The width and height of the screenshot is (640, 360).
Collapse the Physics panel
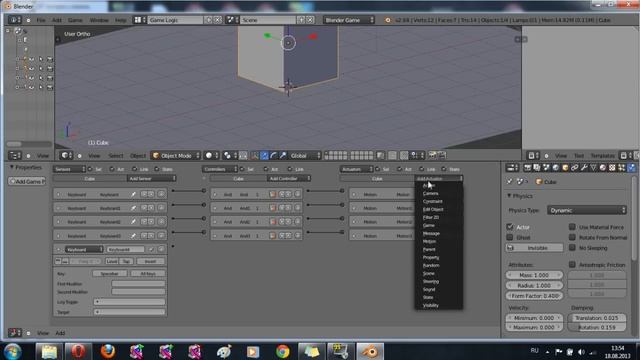(509, 196)
